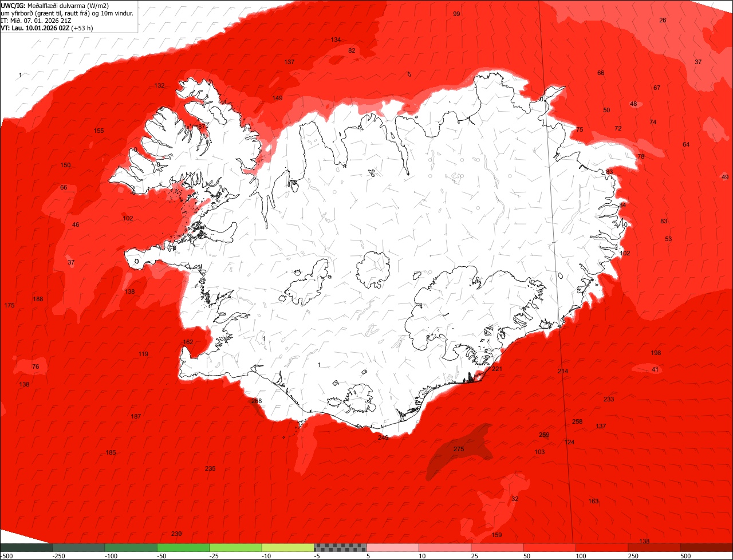Click the map value 32
Image resolution: width=733 pixels, height=560 pixels.
(x=515, y=499)
